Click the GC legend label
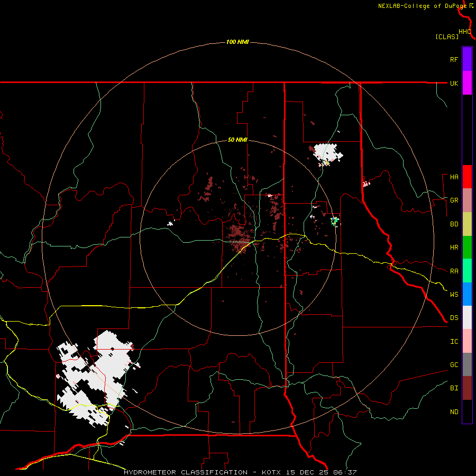 pos(454,365)
